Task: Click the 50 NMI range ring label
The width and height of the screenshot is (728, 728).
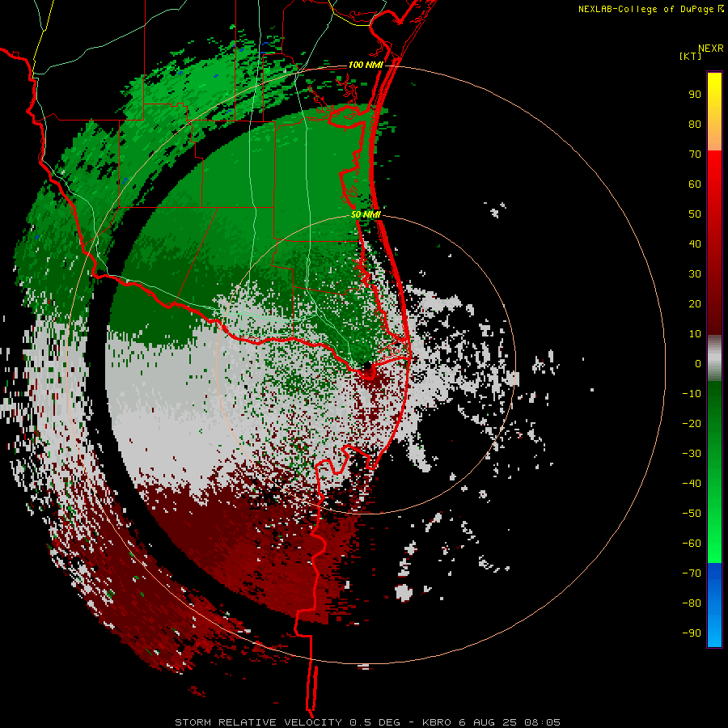Action: [366, 214]
